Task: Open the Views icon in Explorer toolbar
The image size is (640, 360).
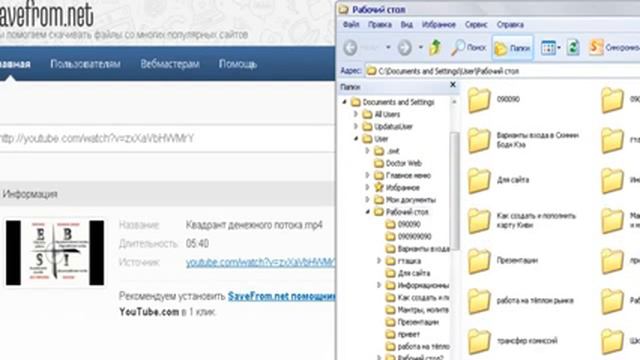Action: pos(548,48)
